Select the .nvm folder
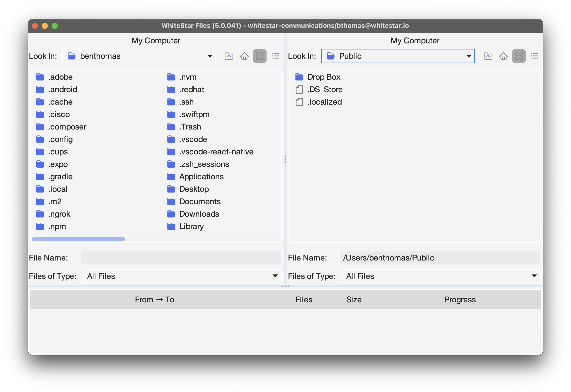Screen dimensions: 571x392 click(182, 77)
